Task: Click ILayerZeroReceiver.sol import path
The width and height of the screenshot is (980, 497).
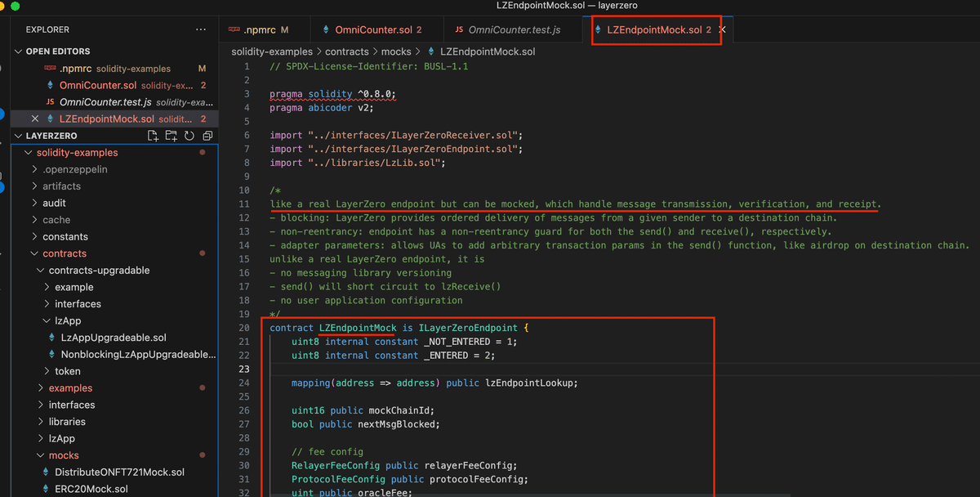Action: [x=414, y=135]
